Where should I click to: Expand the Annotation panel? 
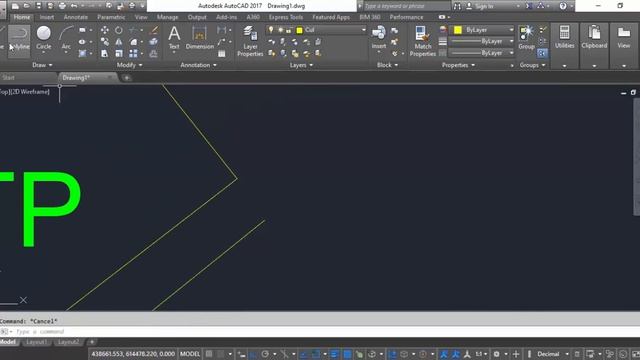[199, 65]
